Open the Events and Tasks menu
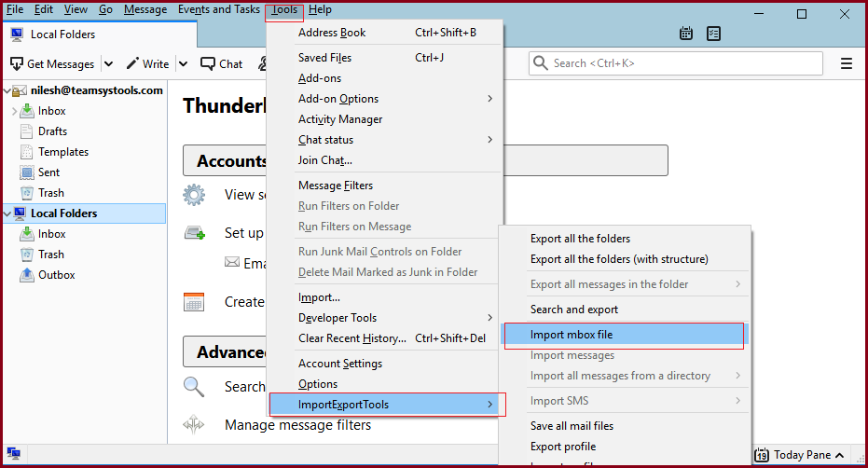 219,9
